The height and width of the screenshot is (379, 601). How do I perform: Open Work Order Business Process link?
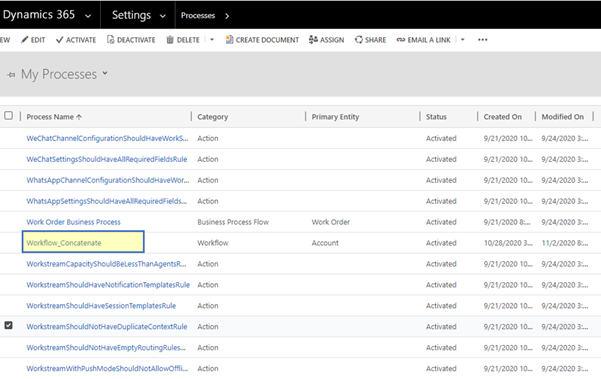[73, 222]
